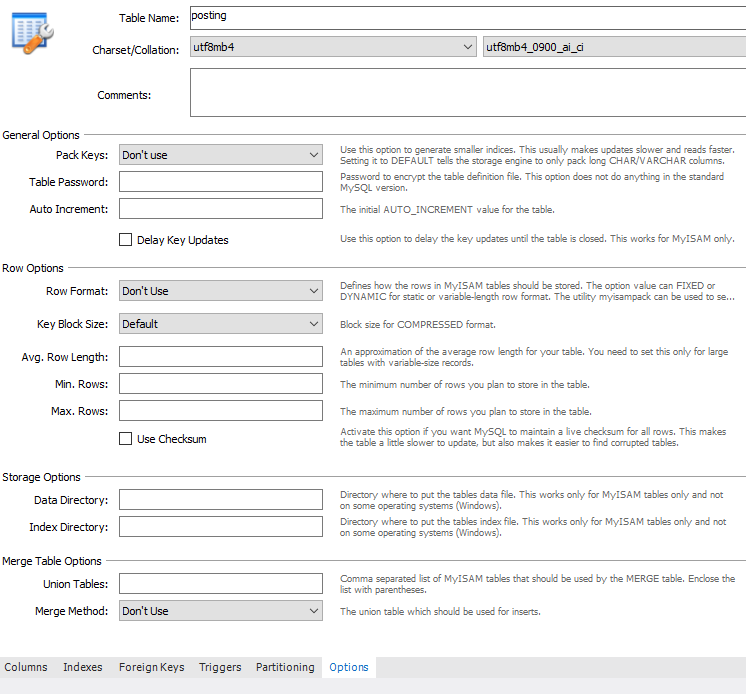This screenshot has height=694, width=746.
Task: Toggle the Use Checksum checkbox
Action: click(126, 439)
